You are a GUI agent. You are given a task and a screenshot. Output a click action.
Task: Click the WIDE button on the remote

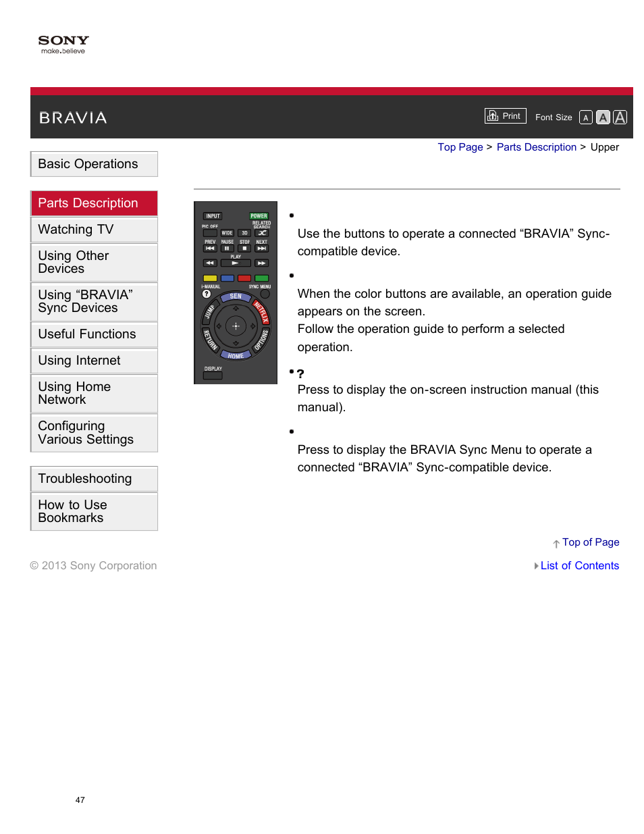[x=227, y=233]
